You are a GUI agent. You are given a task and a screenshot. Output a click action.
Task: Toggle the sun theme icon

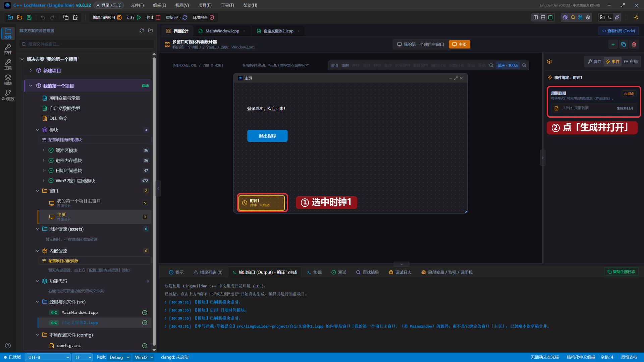tap(636, 17)
